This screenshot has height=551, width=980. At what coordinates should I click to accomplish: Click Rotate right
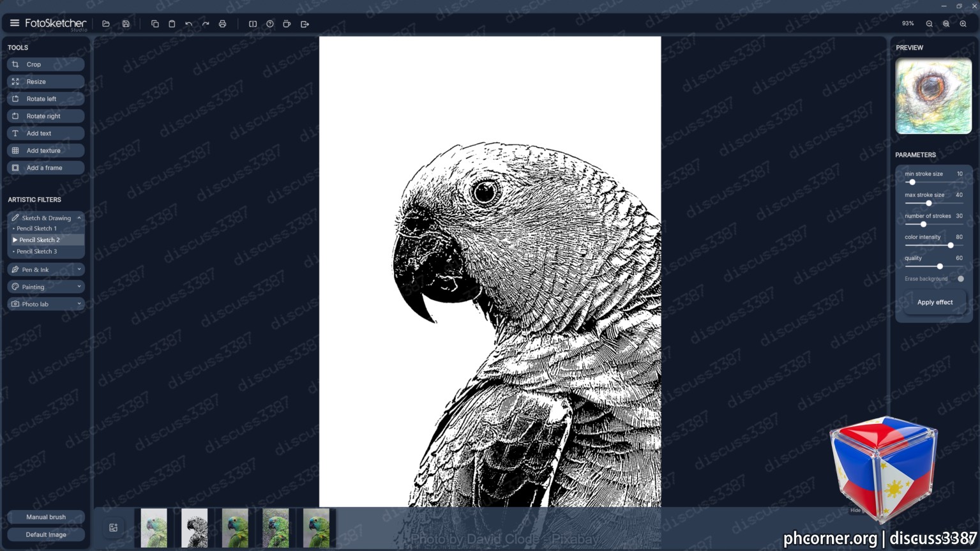click(46, 116)
